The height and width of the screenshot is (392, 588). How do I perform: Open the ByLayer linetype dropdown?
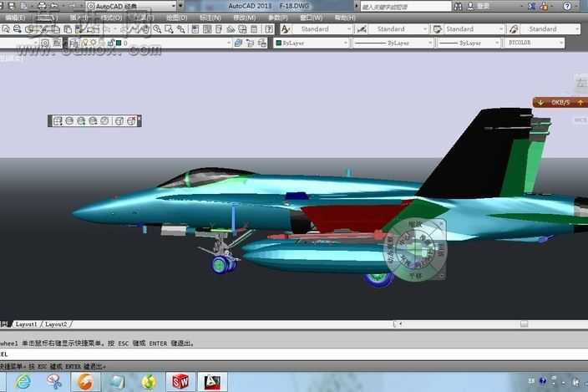(x=393, y=43)
